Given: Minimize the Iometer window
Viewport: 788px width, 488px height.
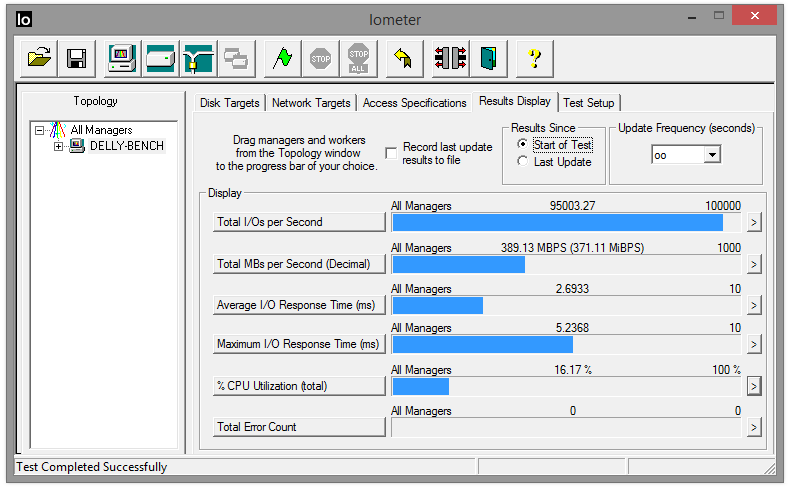Looking at the screenshot, I should click(x=693, y=17).
